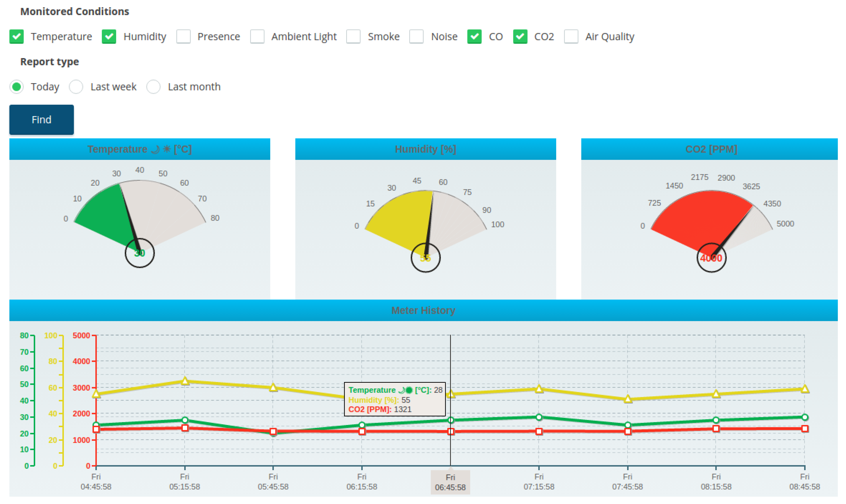Enable the Ambient Light checkbox
846x504 pixels.
pyautogui.click(x=257, y=36)
